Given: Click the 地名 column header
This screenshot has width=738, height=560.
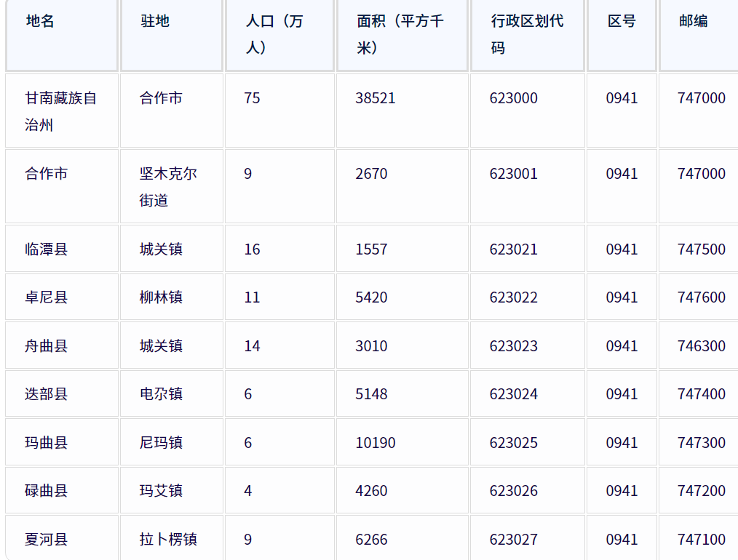Looking at the screenshot, I should click(x=62, y=34).
